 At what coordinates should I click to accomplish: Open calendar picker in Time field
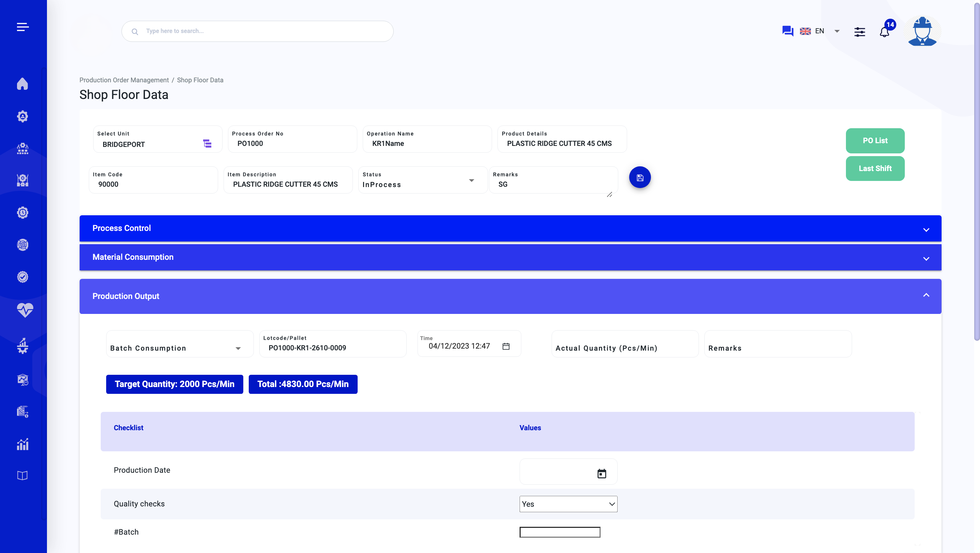coord(506,346)
